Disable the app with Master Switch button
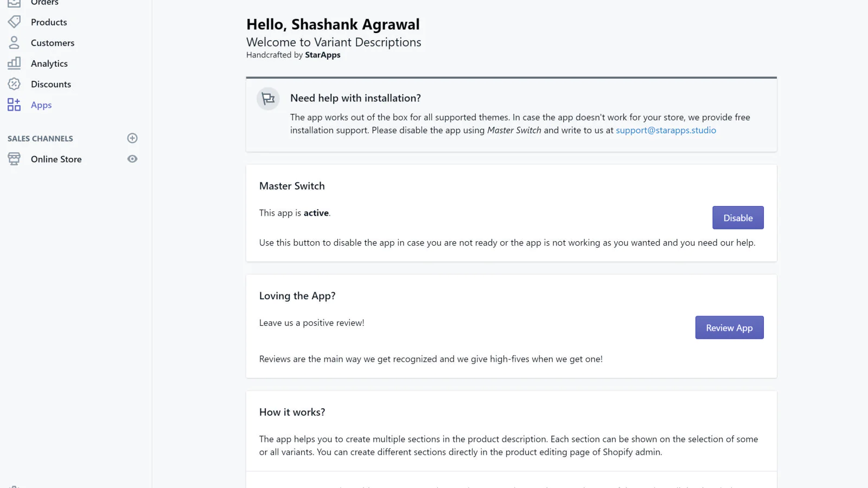The image size is (868, 488). [738, 218]
